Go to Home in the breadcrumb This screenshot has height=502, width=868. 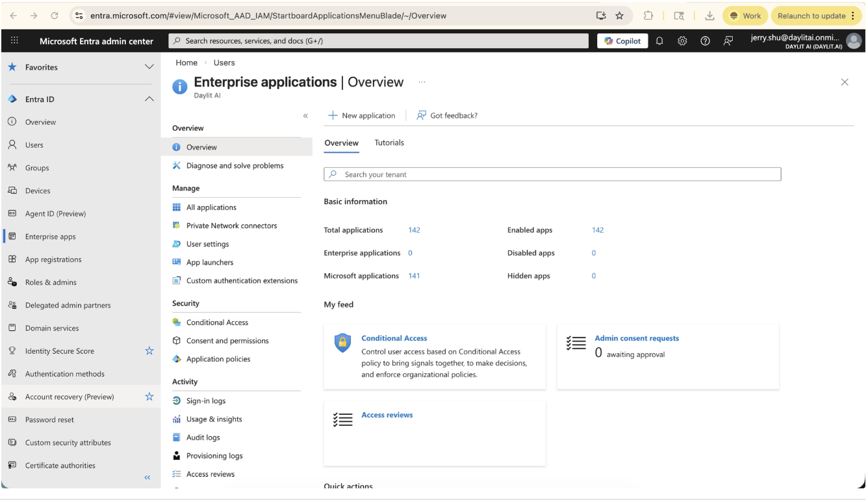186,63
